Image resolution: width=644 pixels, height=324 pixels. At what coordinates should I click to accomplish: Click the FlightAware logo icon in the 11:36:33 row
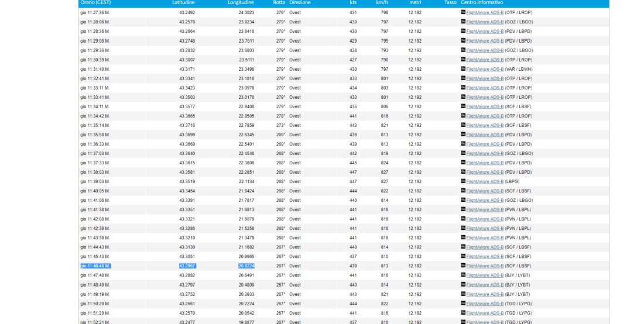pos(463,144)
